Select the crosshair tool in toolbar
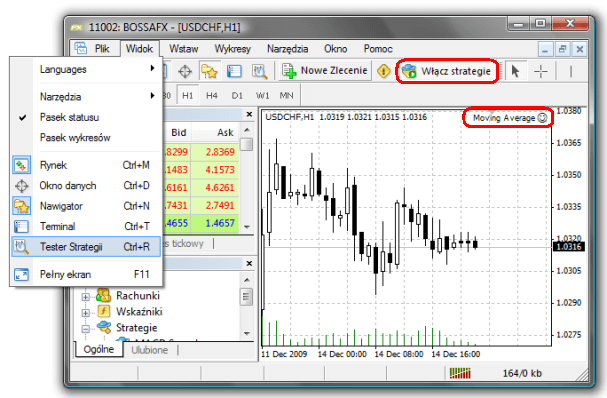 (541, 71)
